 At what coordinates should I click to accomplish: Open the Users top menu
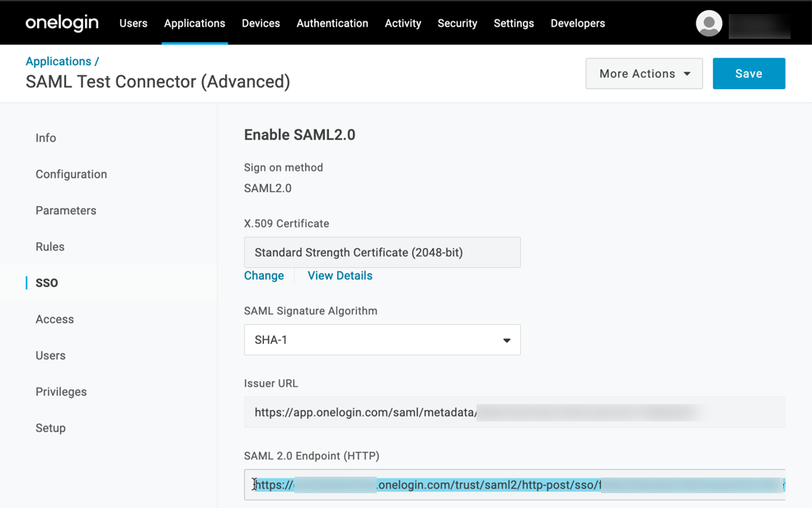pos(134,23)
